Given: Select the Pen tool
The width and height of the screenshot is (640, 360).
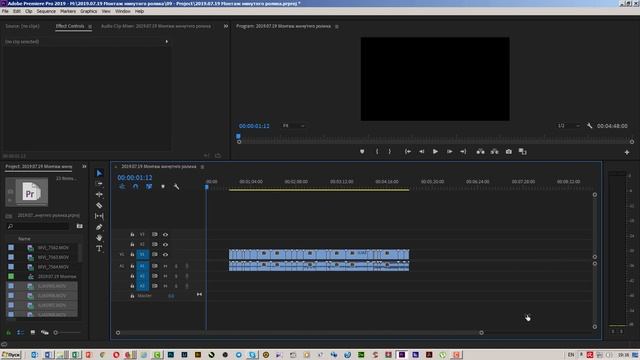Looking at the screenshot, I should (x=99, y=227).
